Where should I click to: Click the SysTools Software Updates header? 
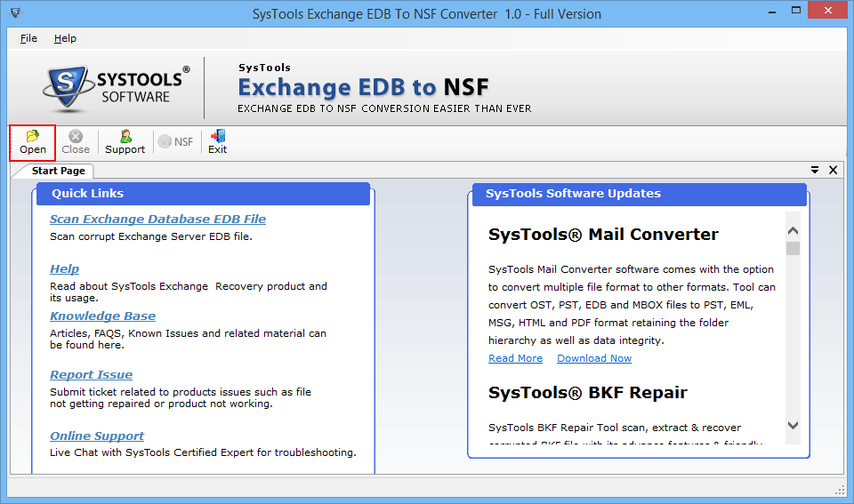639,194
